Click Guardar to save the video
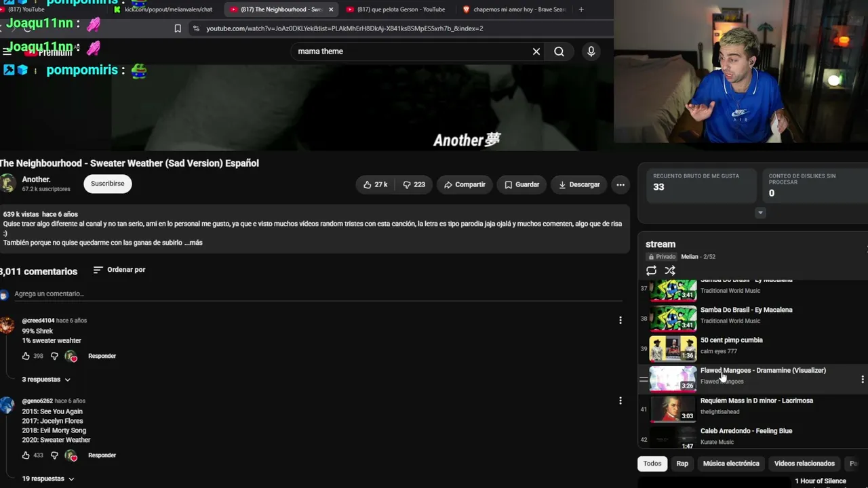 tap(522, 184)
